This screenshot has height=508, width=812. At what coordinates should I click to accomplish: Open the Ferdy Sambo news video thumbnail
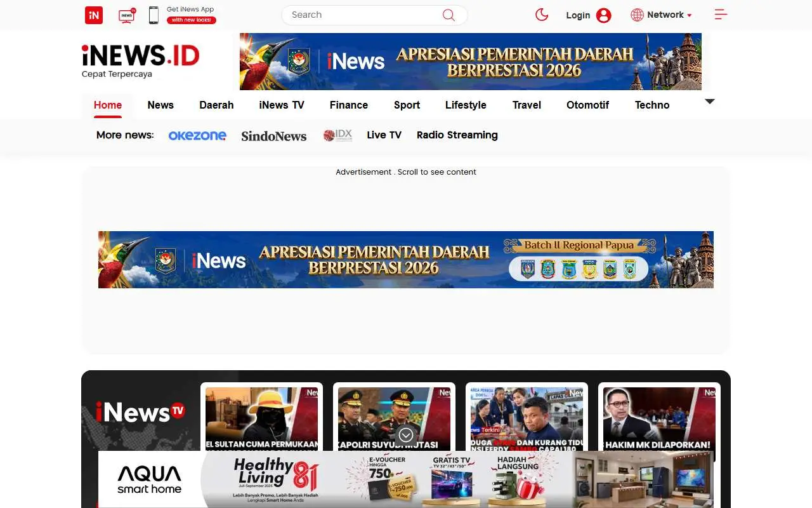click(527, 418)
